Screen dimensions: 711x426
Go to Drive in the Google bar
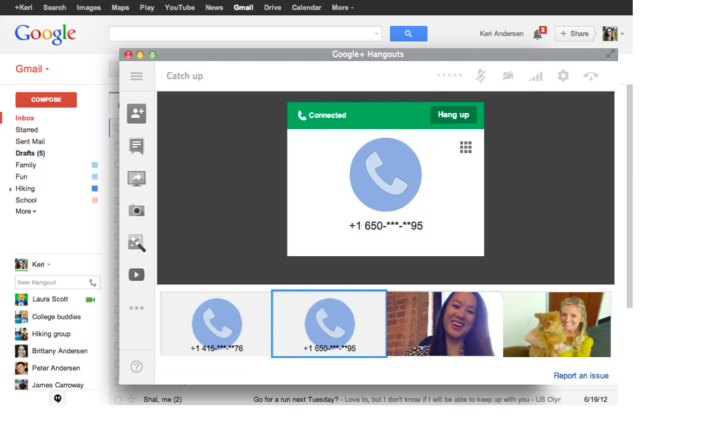click(x=273, y=8)
